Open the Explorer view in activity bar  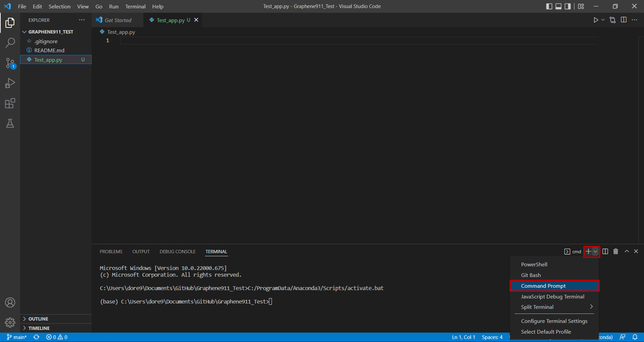[x=10, y=23]
